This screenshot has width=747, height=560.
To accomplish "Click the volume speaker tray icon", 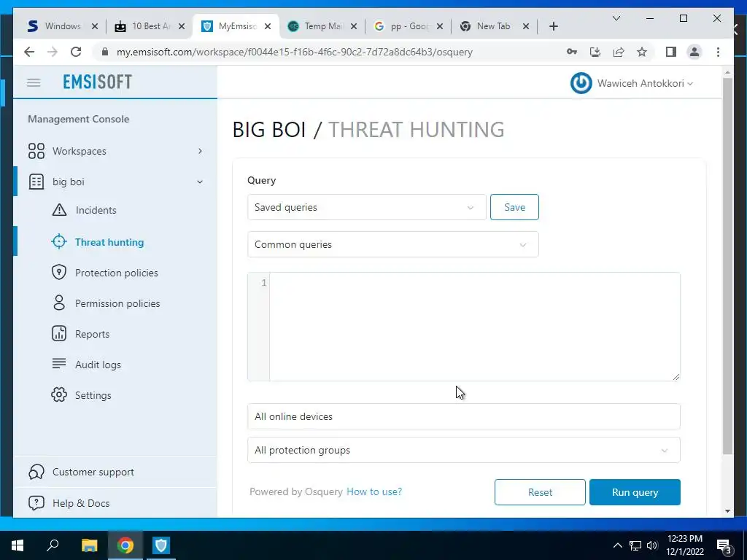I will tap(651, 545).
